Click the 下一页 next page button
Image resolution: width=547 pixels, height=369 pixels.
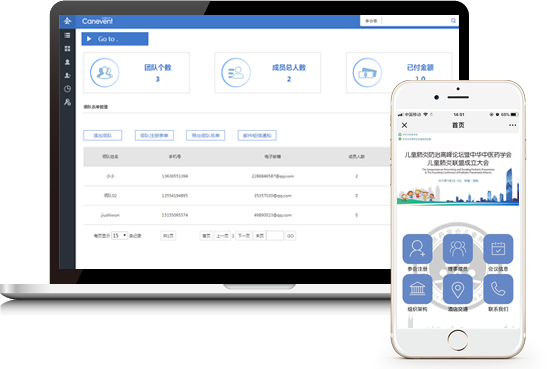click(244, 236)
